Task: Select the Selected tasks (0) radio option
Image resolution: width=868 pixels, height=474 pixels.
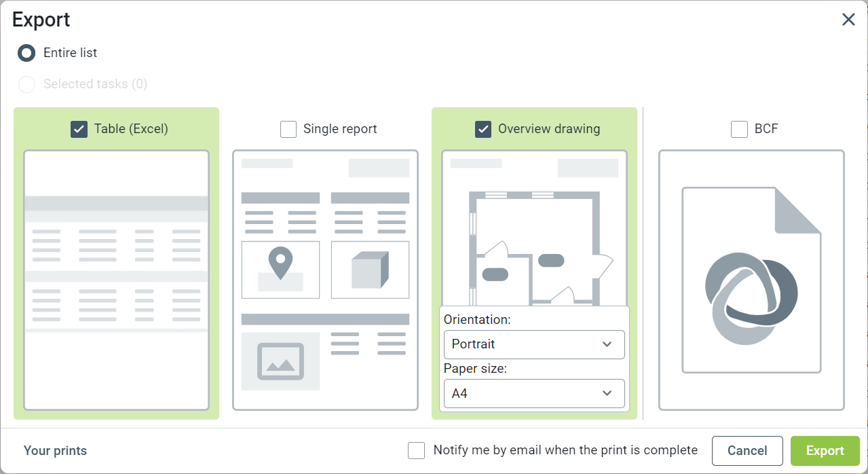Action: coord(26,84)
